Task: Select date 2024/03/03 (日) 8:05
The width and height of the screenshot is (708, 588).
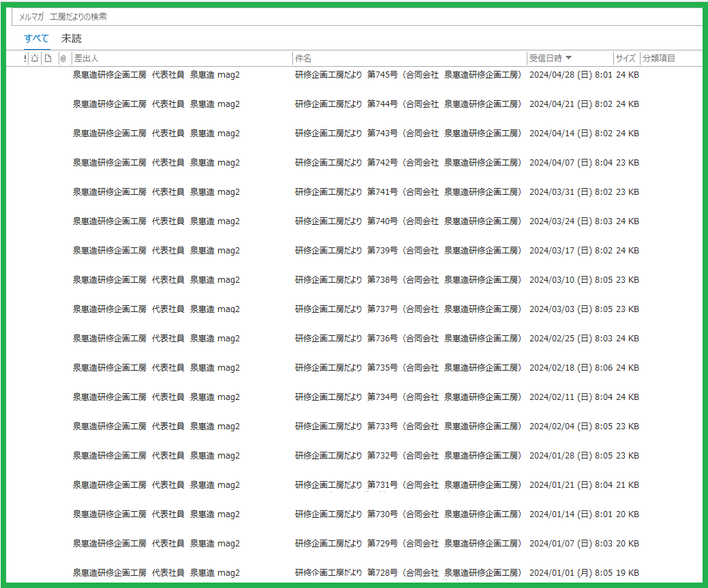Action: point(571,309)
